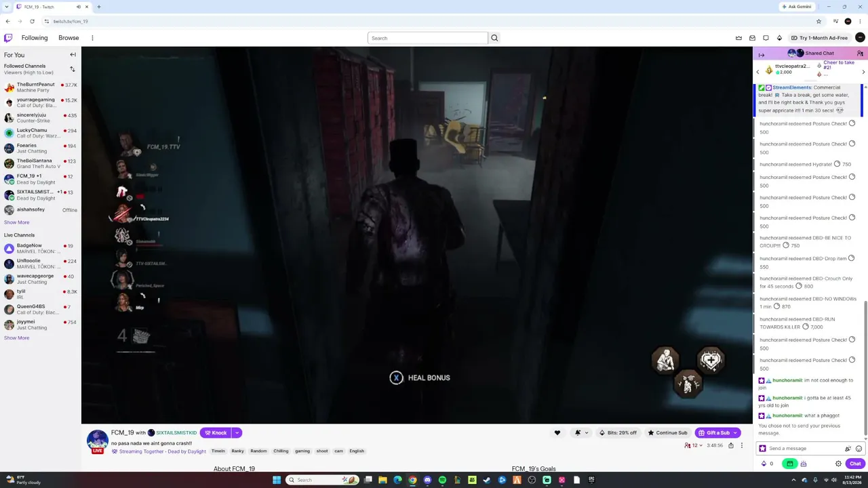The height and width of the screenshot is (488, 868).
Task: Click Try 1-Month Ad-Free button
Action: (x=819, y=38)
